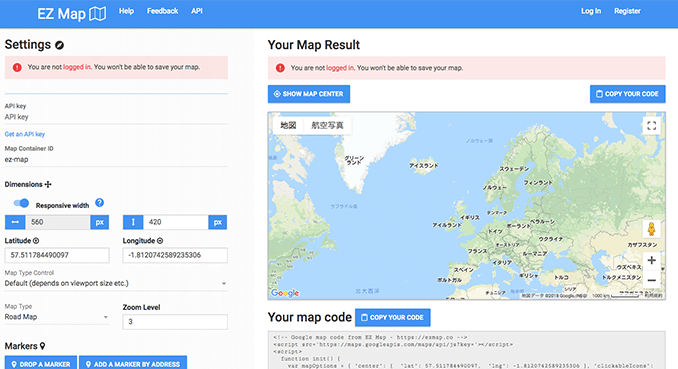Follow the Get an API key link
The image size is (678, 369).
(25, 134)
